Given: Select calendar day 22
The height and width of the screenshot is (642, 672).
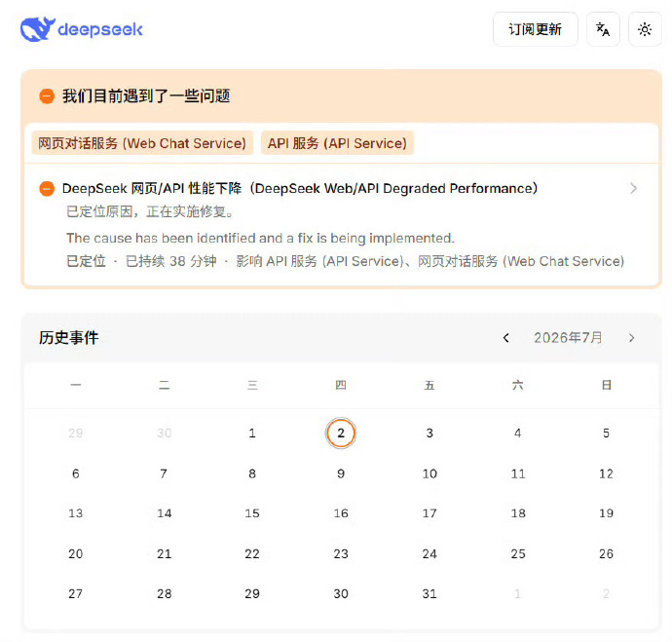Looking at the screenshot, I should click(252, 553).
